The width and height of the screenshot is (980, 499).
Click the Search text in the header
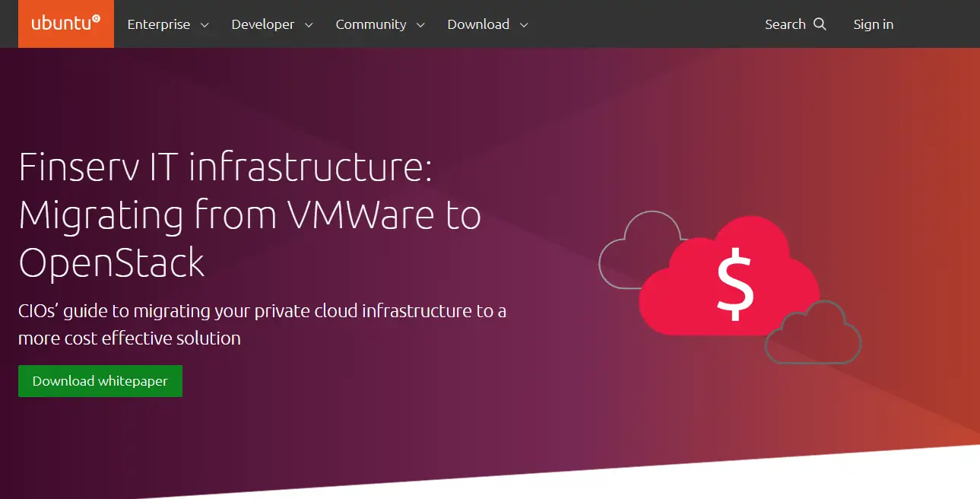785,24
